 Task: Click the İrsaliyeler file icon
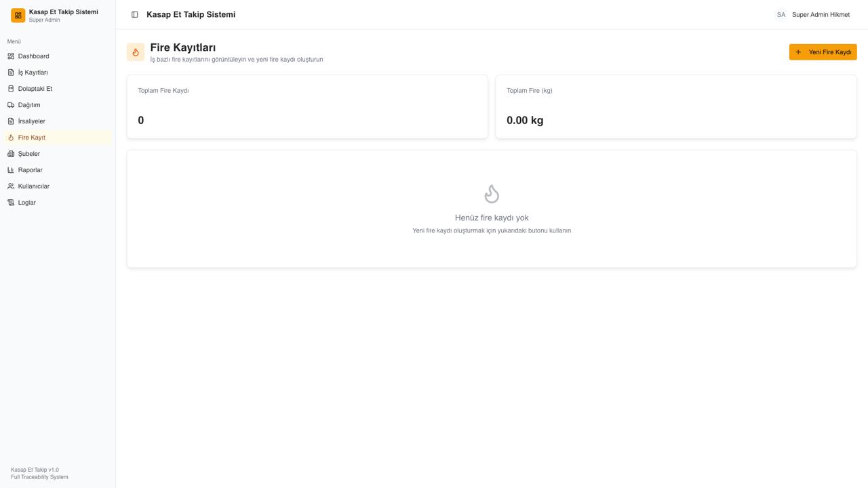[11, 121]
